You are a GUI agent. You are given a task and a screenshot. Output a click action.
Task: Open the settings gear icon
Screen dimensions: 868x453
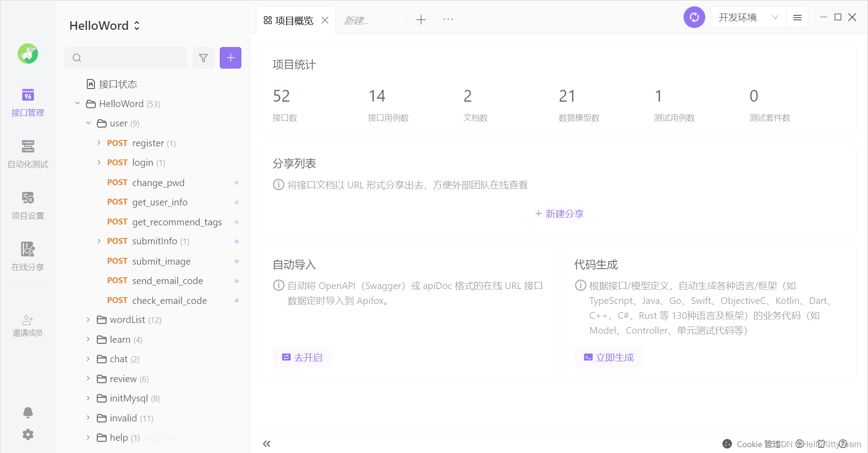click(28, 434)
